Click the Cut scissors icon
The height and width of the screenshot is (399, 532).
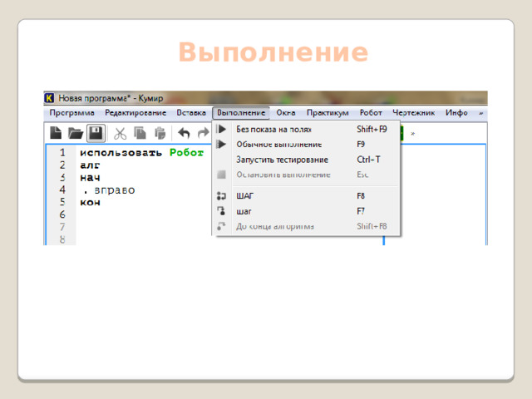point(120,133)
